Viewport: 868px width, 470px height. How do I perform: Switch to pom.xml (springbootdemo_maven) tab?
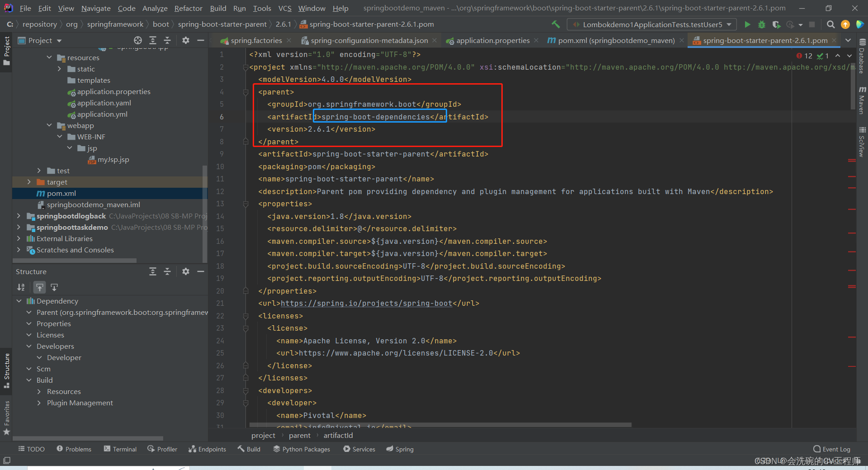point(616,40)
